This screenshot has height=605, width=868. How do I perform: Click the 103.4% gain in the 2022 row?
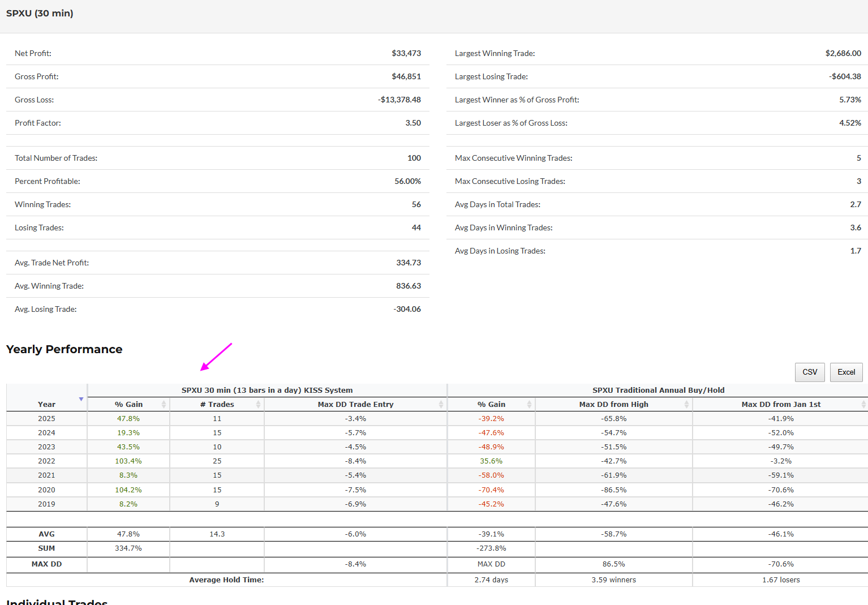coord(128,461)
